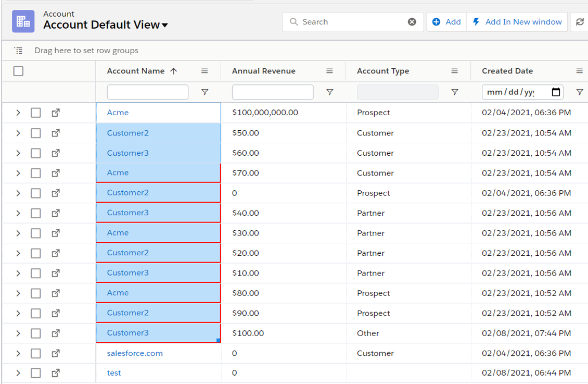
Task: Click Add In New window button
Action: click(x=517, y=22)
